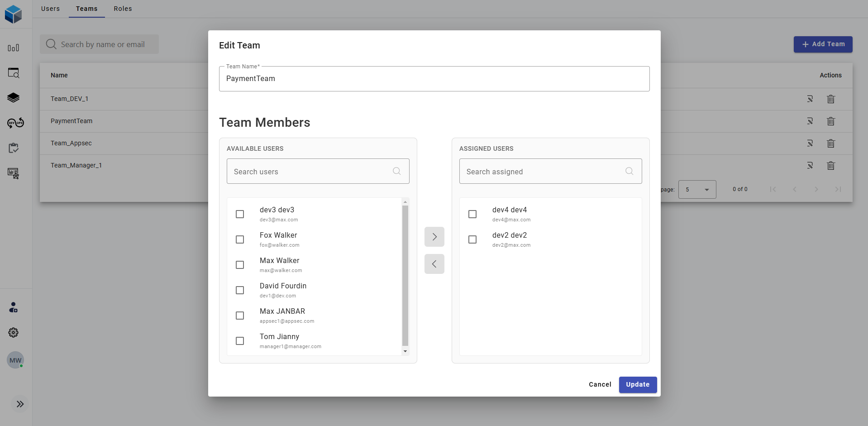Expand the sidebar with double chevron
This screenshot has width=868, height=426.
tap(20, 404)
